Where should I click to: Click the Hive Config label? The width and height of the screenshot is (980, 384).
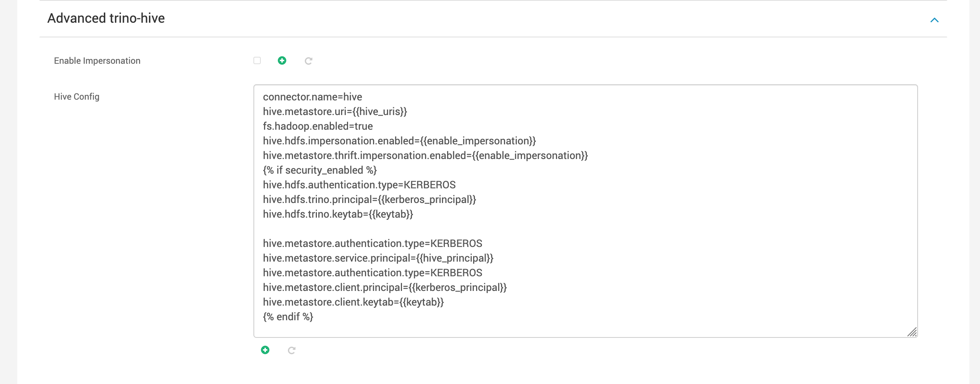(76, 97)
